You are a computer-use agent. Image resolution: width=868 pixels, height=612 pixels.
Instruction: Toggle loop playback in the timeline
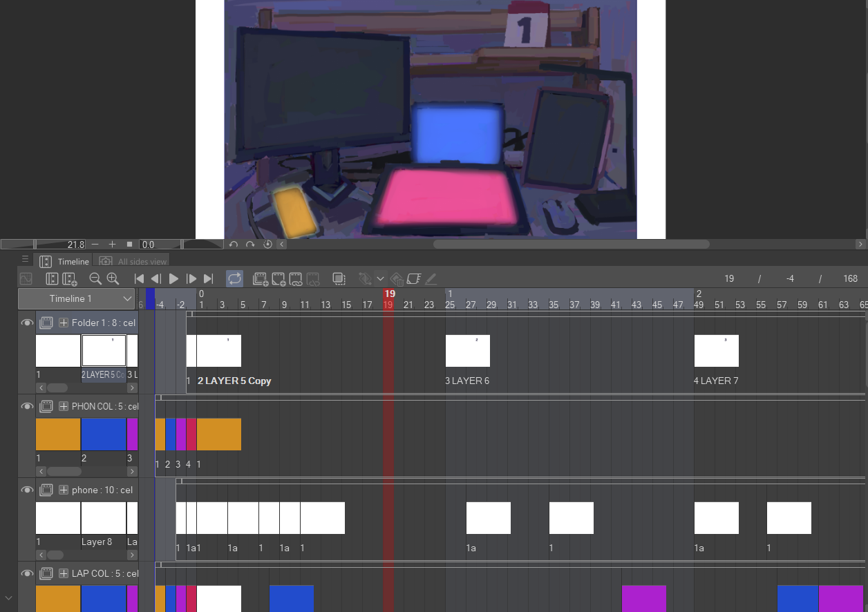tap(234, 279)
